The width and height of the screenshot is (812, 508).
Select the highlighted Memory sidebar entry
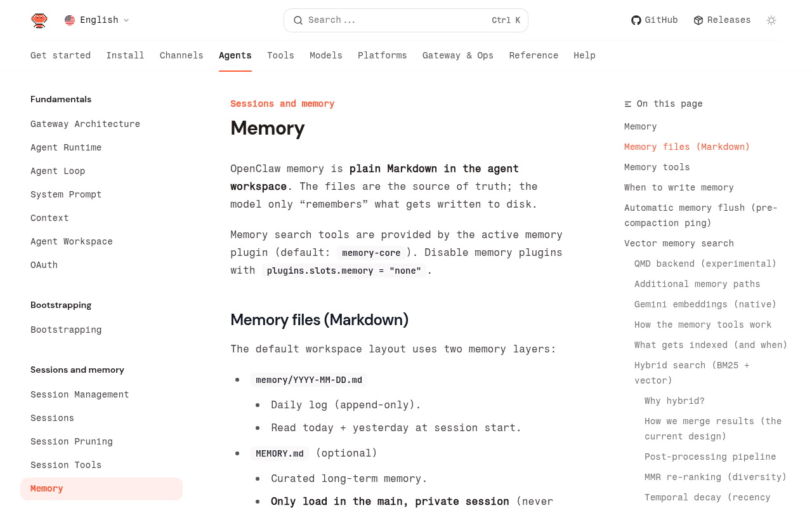tap(48, 488)
